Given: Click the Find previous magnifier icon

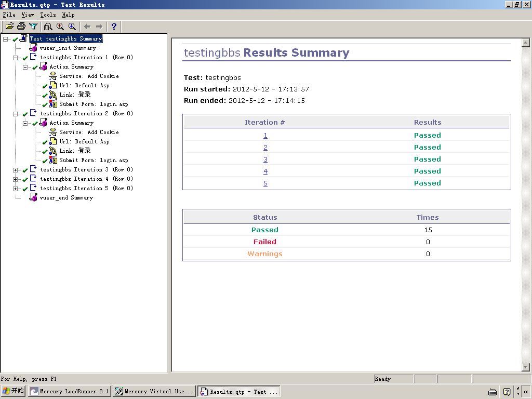Looking at the screenshot, I should (60, 26).
